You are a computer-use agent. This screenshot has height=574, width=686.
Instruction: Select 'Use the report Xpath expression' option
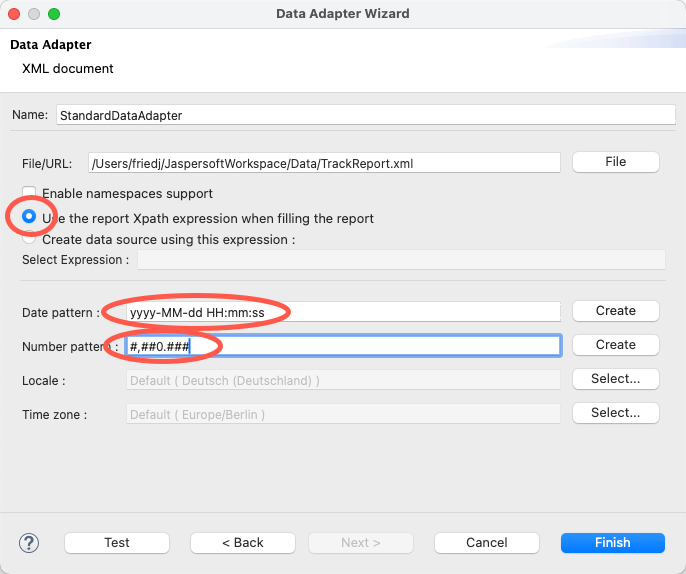[x=30, y=217]
